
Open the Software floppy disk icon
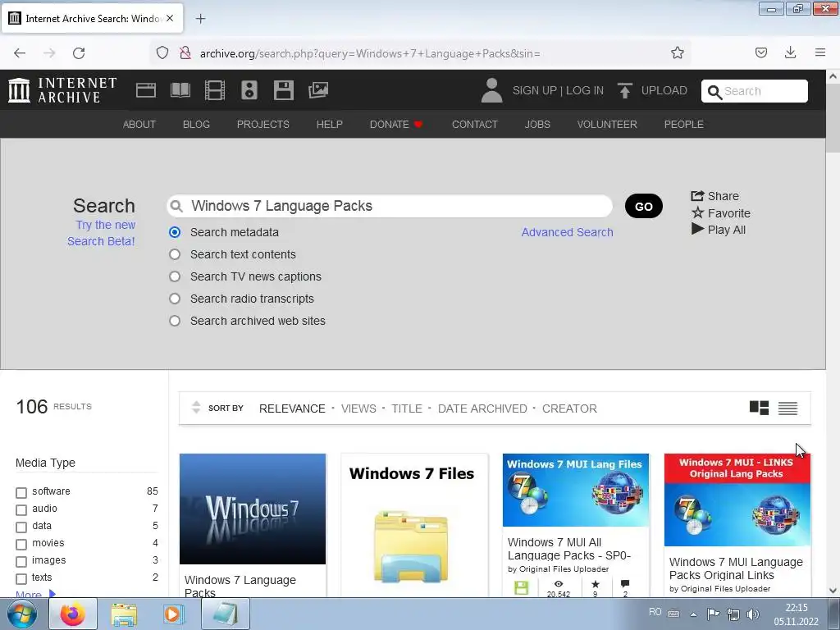coord(283,90)
